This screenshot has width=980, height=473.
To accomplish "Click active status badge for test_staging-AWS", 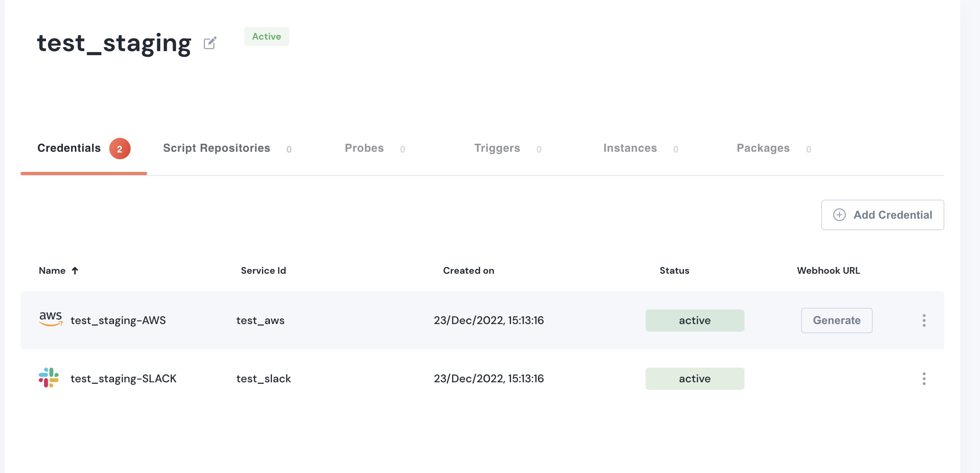I will [695, 320].
